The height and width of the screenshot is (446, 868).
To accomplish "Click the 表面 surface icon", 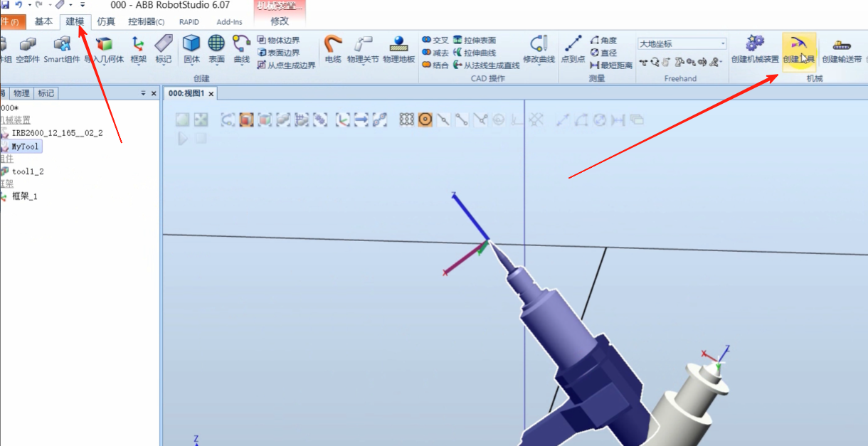I will coord(216,50).
